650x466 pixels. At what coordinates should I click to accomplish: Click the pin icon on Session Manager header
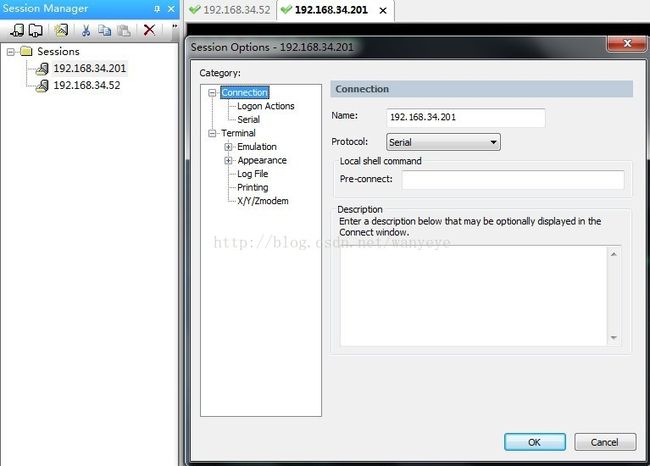[x=157, y=9]
